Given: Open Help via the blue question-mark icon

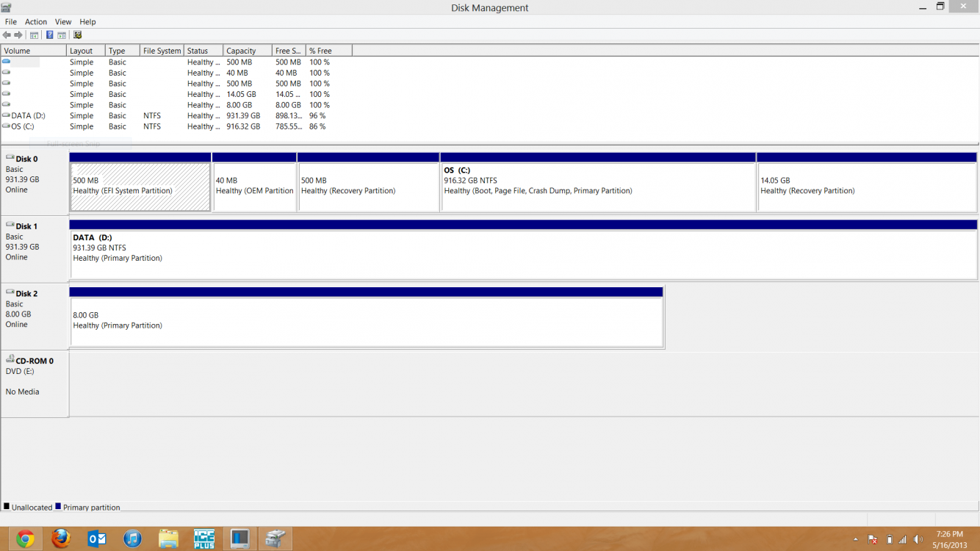Looking at the screenshot, I should (x=49, y=35).
